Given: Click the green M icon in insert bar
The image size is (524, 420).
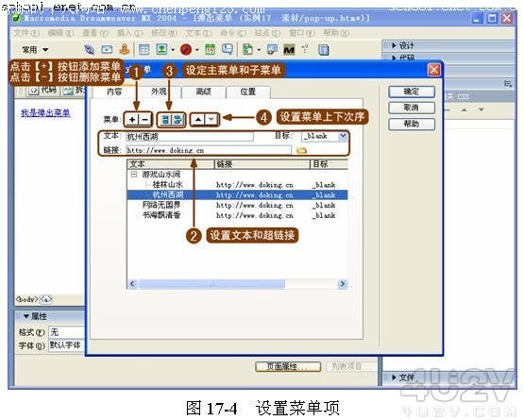Looking at the screenshot, I should coord(289,50).
